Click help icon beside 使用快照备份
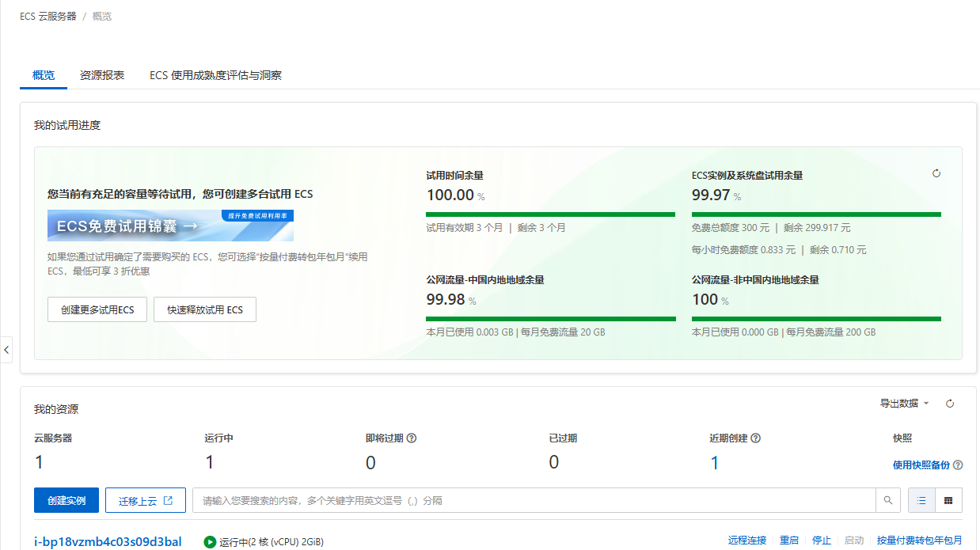This screenshot has width=980, height=550. point(958,465)
